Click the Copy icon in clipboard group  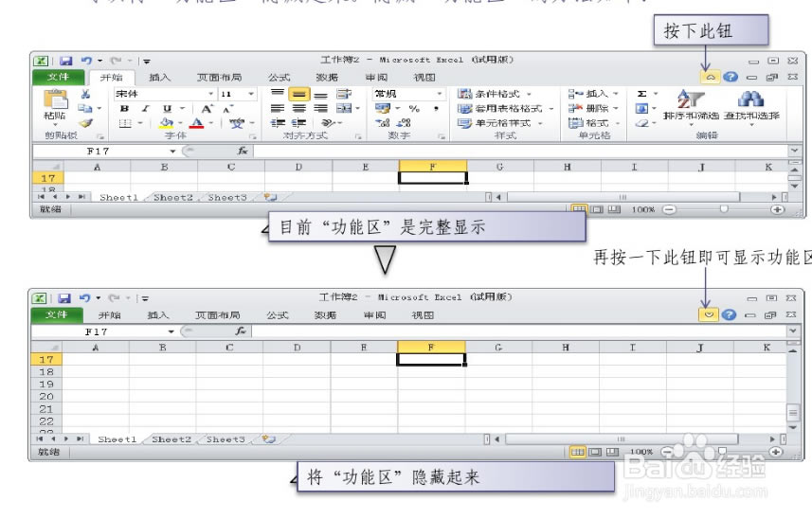[84, 108]
